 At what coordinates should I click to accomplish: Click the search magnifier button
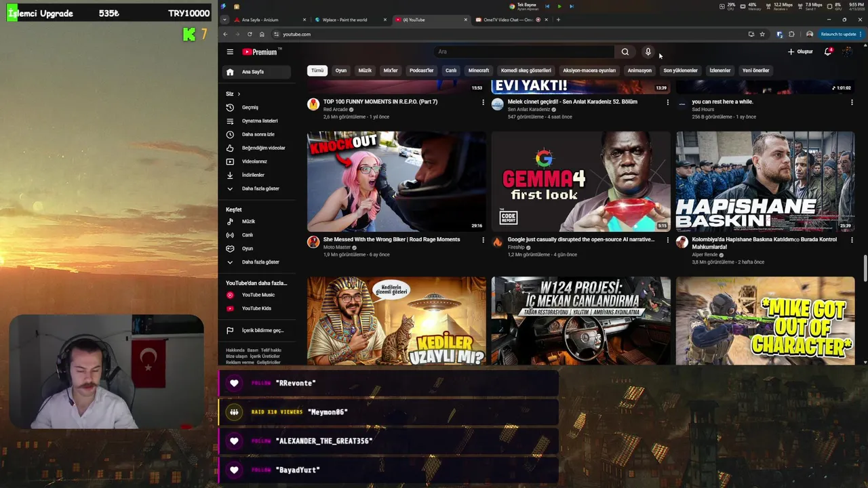tap(625, 52)
